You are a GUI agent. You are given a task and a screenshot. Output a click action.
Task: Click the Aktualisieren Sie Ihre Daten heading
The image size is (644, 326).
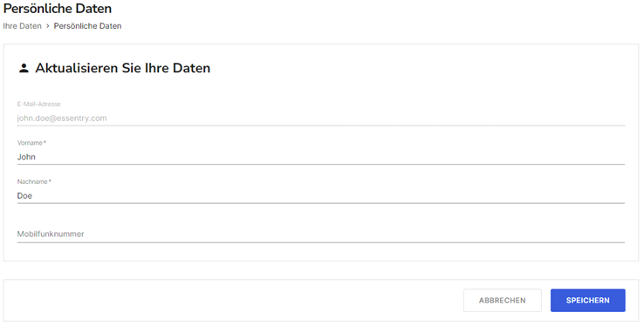click(x=123, y=68)
